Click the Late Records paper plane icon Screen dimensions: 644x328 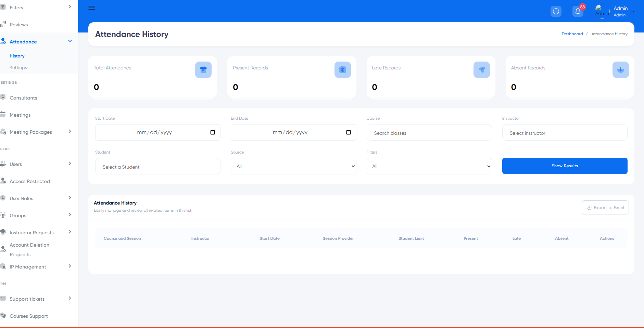[x=482, y=70]
